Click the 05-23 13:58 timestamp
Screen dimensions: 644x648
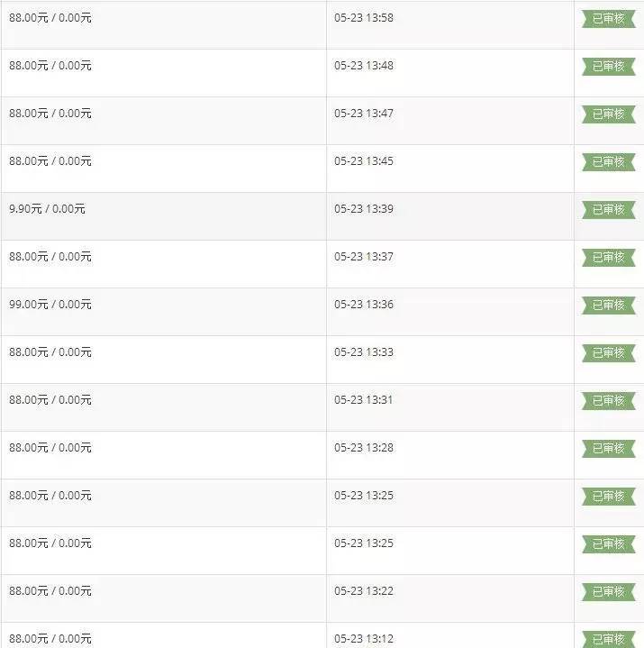coord(364,18)
